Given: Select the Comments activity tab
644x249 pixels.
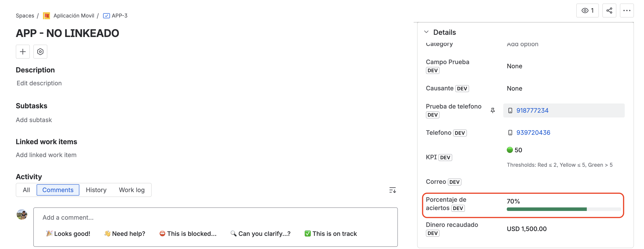Looking at the screenshot, I should click(58, 190).
